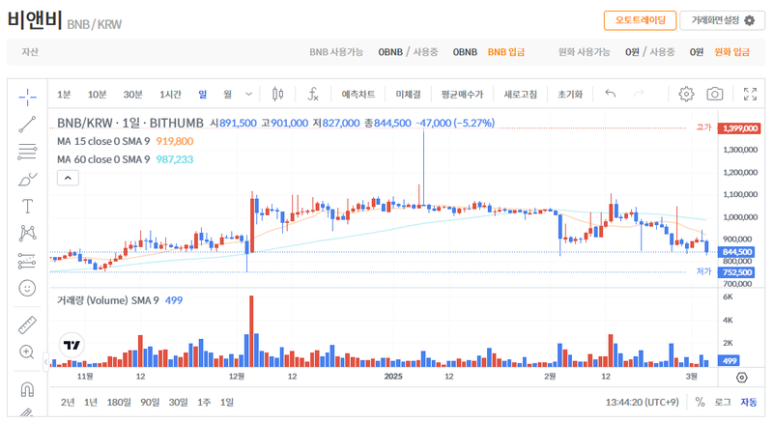Open time axis settings target icon
This screenshot has height=423, width=773.
(x=741, y=377)
